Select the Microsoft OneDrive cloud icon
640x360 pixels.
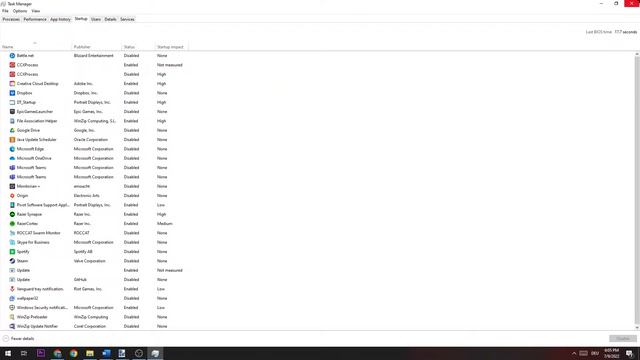12,158
